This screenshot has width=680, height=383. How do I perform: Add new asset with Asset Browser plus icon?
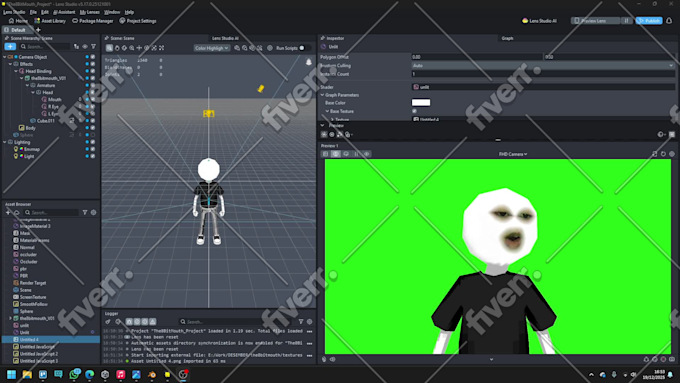click(x=8, y=212)
